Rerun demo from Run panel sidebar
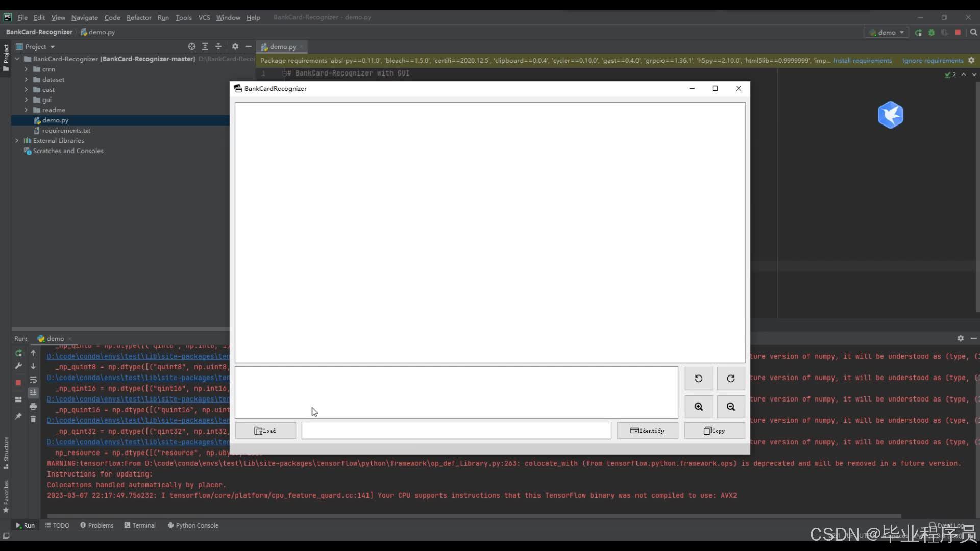Image resolution: width=980 pixels, height=551 pixels. [x=18, y=353]
